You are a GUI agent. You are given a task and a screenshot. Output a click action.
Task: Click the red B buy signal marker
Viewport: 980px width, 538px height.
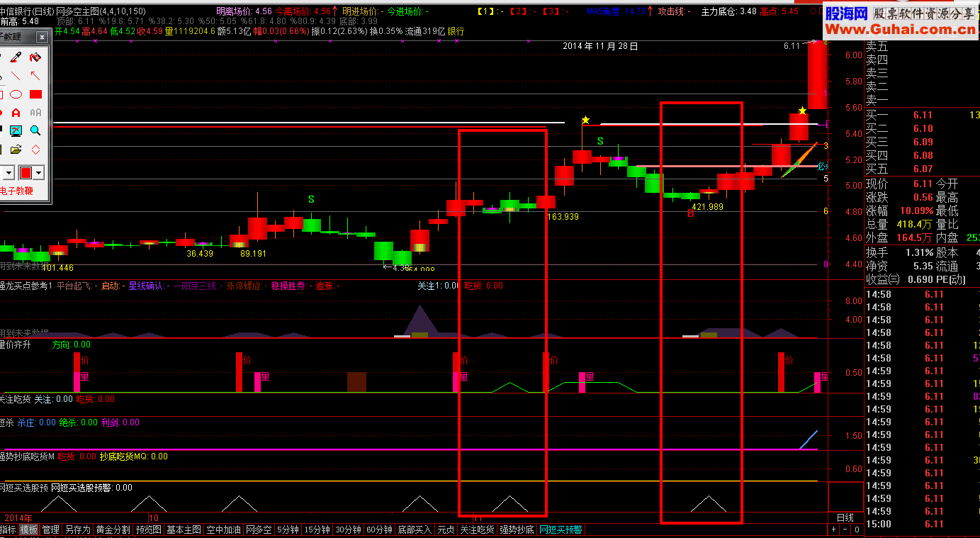(x=690, y=213)
